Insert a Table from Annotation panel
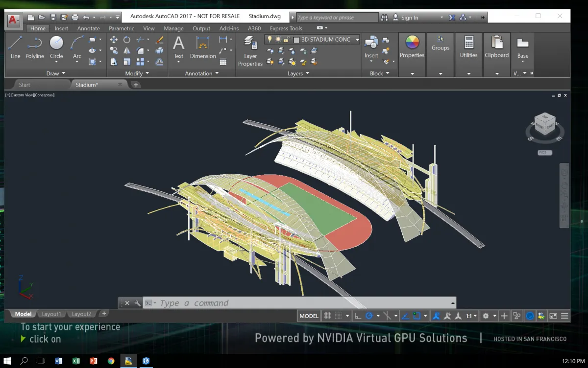 [223, 62]
